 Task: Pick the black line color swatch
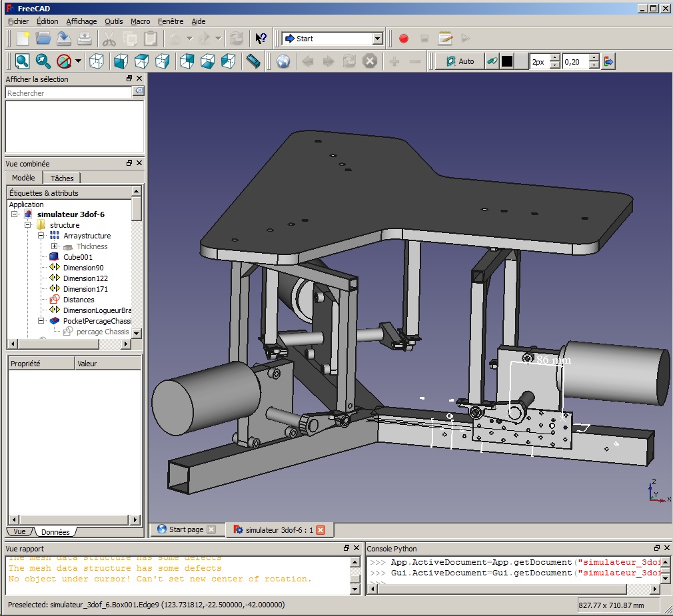[x=507, y=61]
